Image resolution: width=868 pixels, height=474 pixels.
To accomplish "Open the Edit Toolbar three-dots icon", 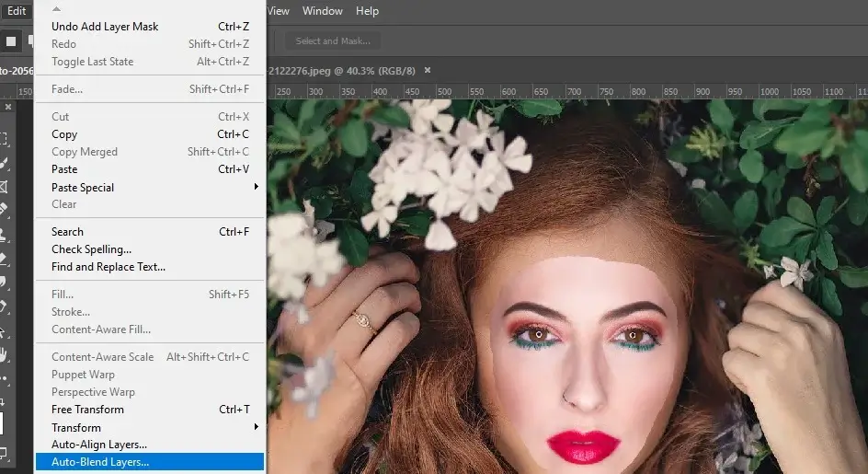I will click(4, 379).
